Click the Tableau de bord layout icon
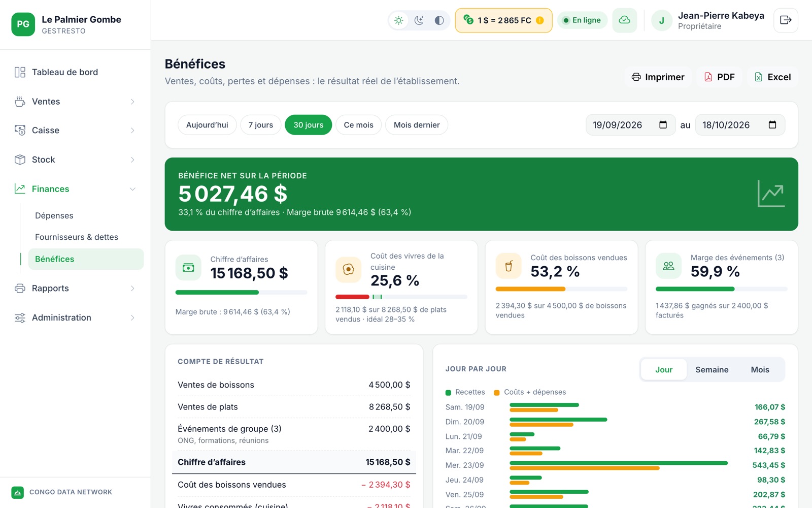 [x=20, y=72]
